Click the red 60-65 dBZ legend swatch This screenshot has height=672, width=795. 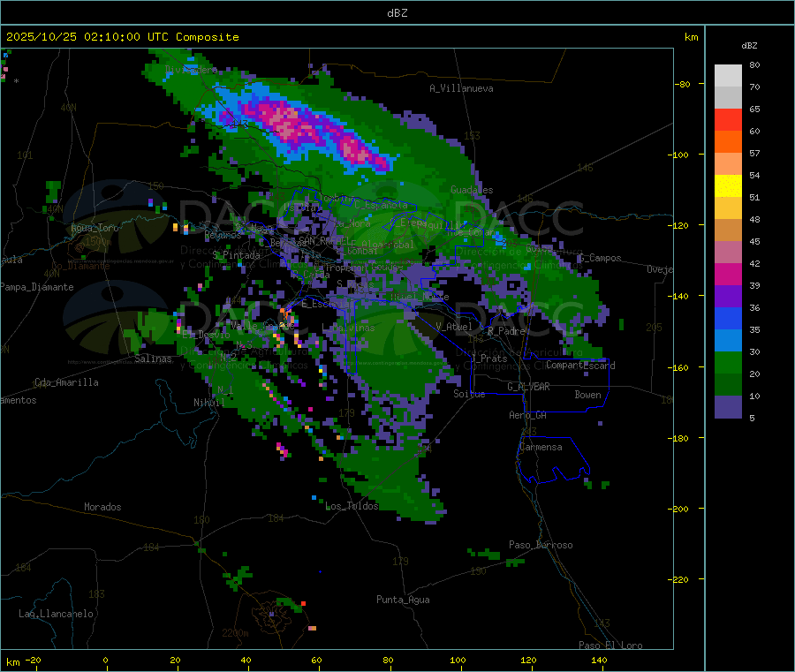(728, 119)
